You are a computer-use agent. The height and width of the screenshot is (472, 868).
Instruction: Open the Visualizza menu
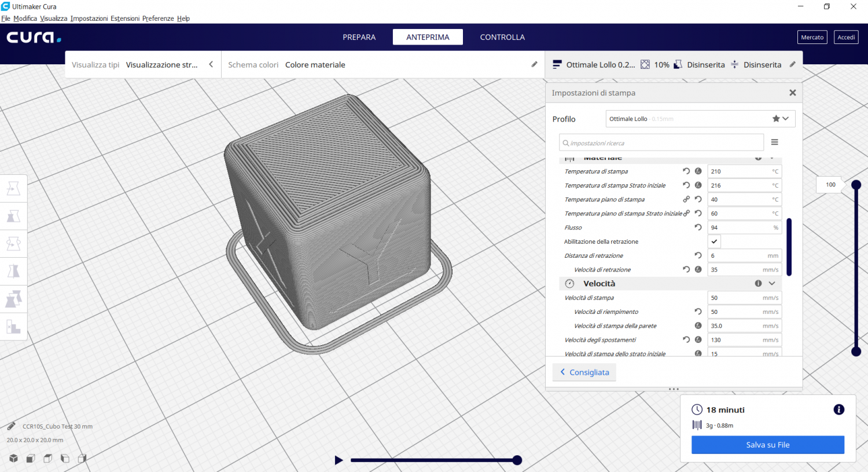coord(54,19)
